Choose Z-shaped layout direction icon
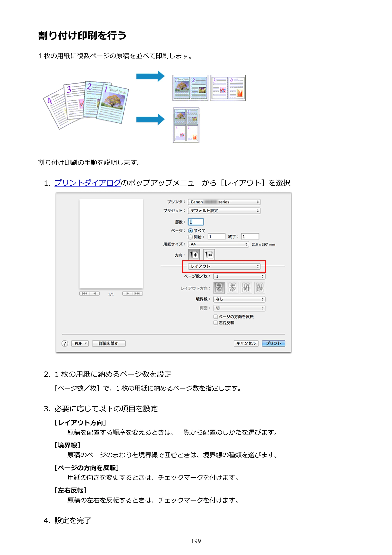 tap(219, 288)
